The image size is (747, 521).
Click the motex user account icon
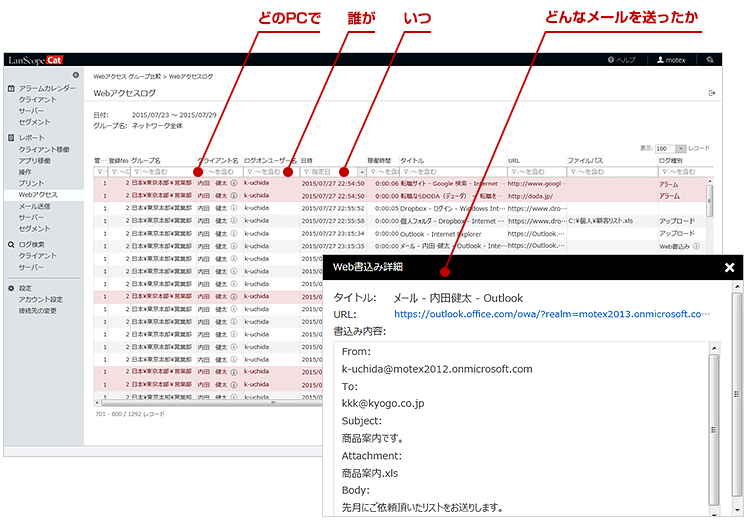pos(660,60)
